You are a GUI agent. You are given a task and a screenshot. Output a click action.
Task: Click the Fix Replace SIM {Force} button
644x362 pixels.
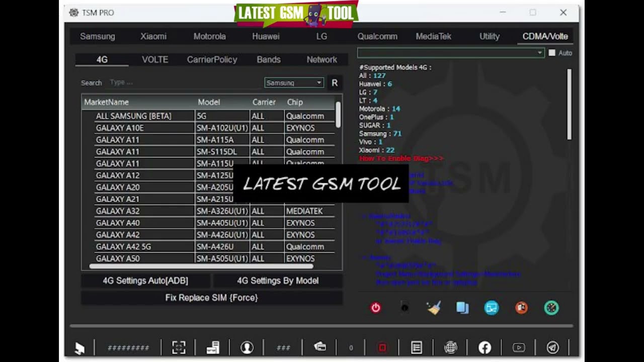pyautogui.click(x=211, y=297)
